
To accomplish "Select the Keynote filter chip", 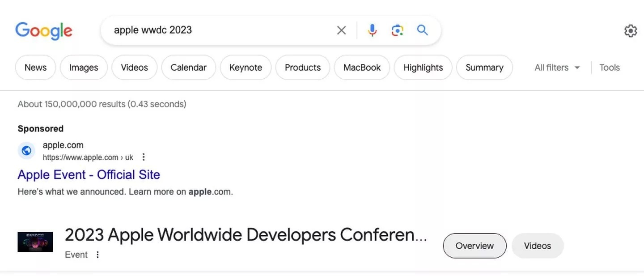I will [246, 68].
